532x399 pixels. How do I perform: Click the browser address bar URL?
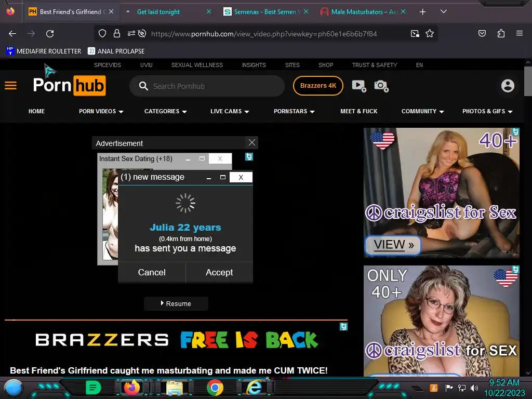(264, 34)
